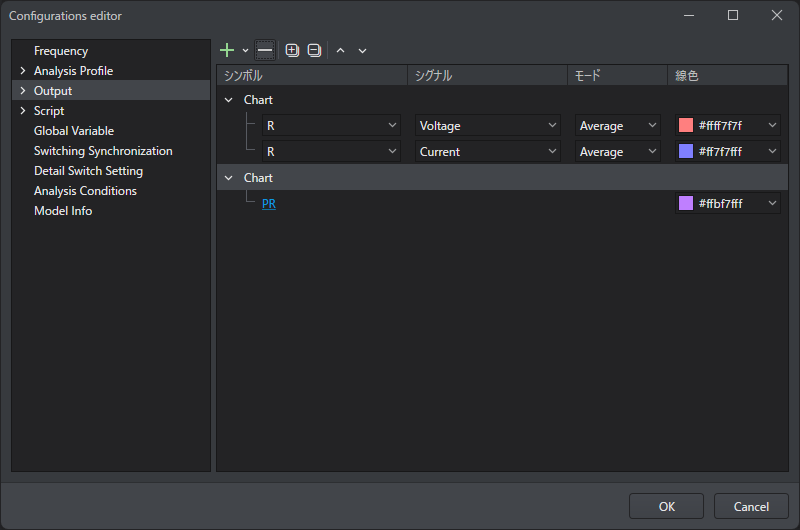Screen dimensions: 800x530
Task: Click the purple #ffbf7fff color swatch
Action: pos(686,204)
